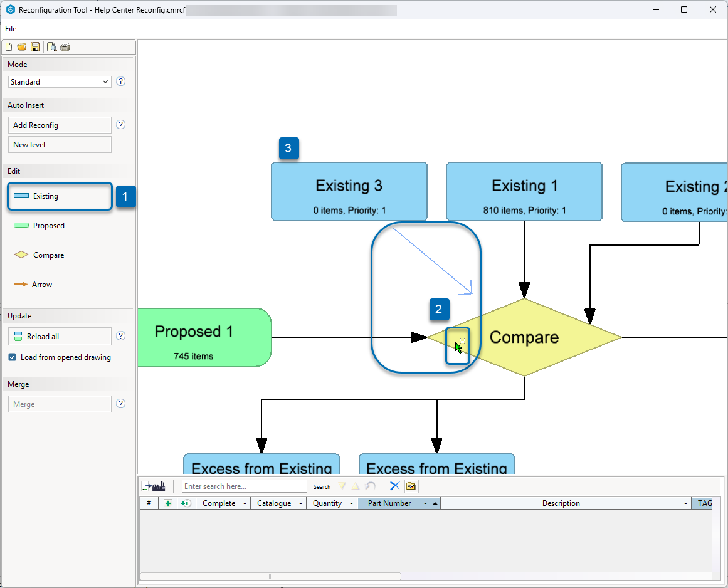Click the printer icon
Viewport: 728px width, 588px height.
[x=65, y=47]
